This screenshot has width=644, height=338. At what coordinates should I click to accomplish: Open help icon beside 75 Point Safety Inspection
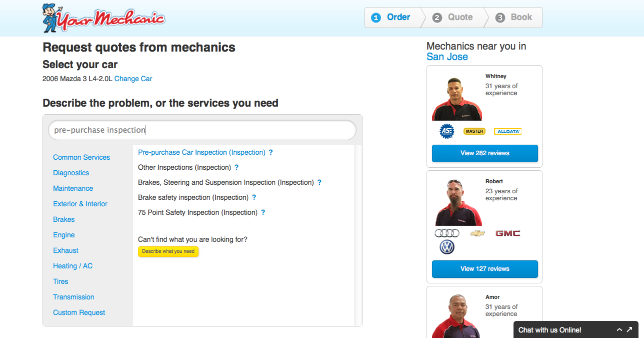click(x=263, y=212)
